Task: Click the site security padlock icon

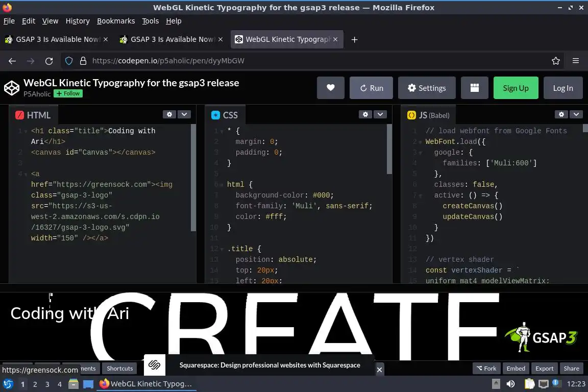Action: click(83, 61)
